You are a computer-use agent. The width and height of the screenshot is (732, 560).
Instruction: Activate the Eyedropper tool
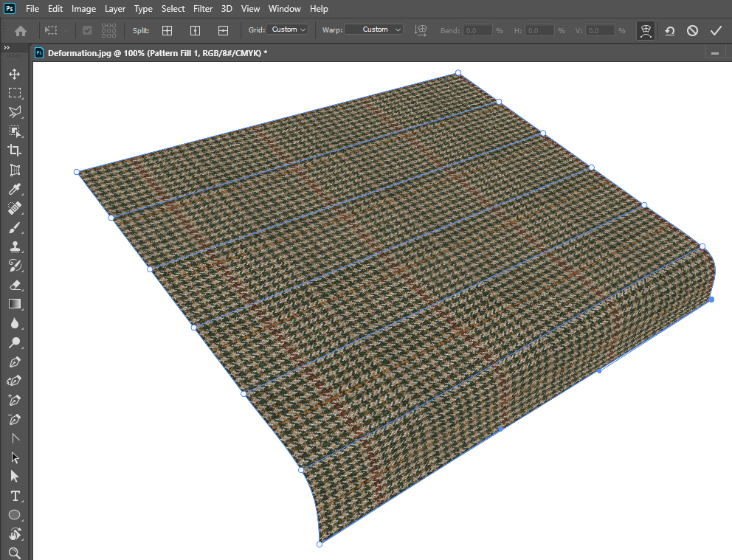[x=14, y=189]
